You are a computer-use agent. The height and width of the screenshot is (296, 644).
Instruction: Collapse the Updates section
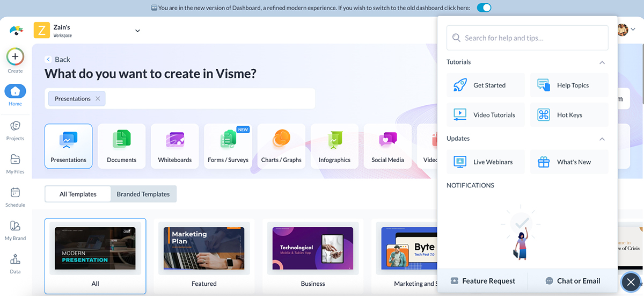click(x=602, y=139)
